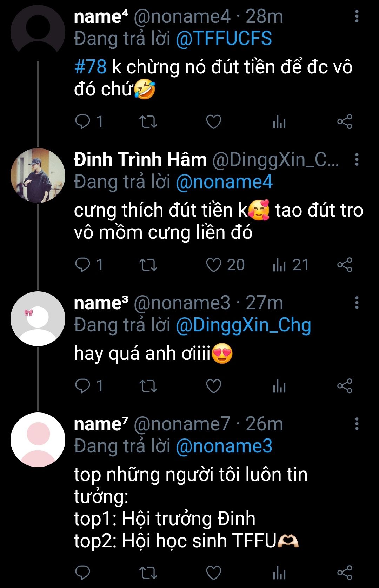The image size is (379, 588).
Task: View analytics on Đinh Trình Hâm's tweet
Action: tap(279, 265)
